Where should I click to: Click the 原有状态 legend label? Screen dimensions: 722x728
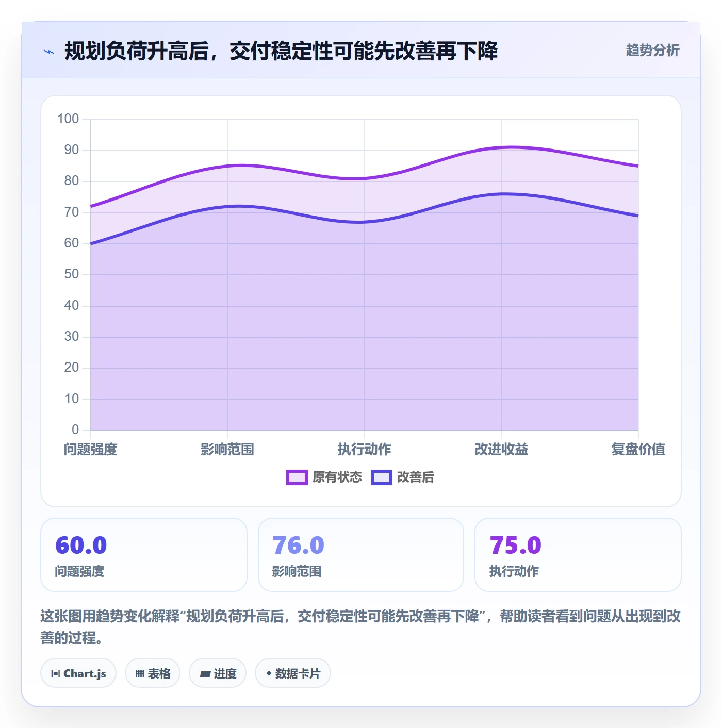(x=337, y=477)
